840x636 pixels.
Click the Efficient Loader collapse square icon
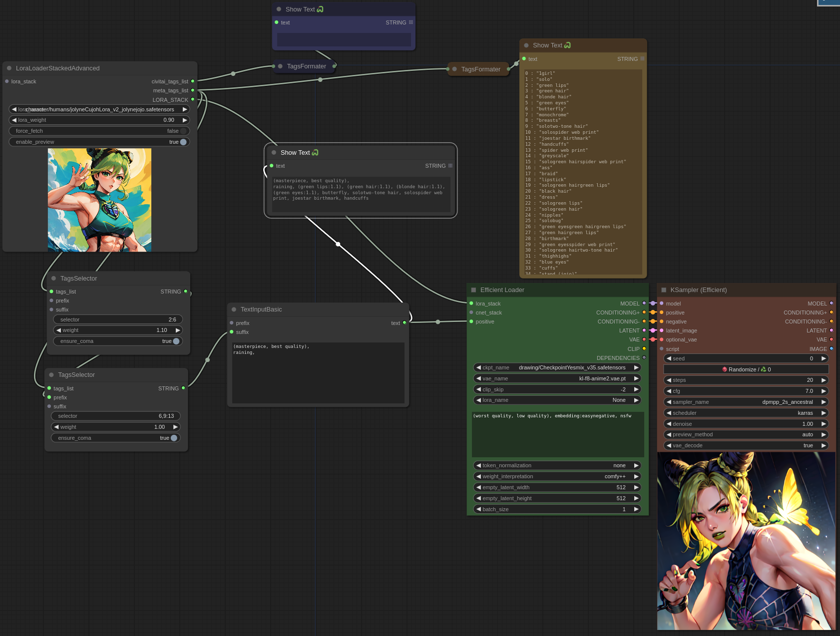(473, 290)
